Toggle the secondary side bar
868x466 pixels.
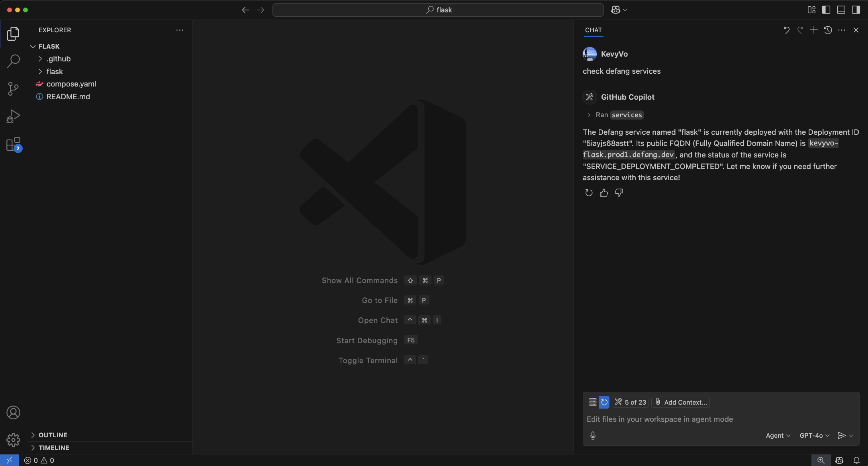coord(856,10)
